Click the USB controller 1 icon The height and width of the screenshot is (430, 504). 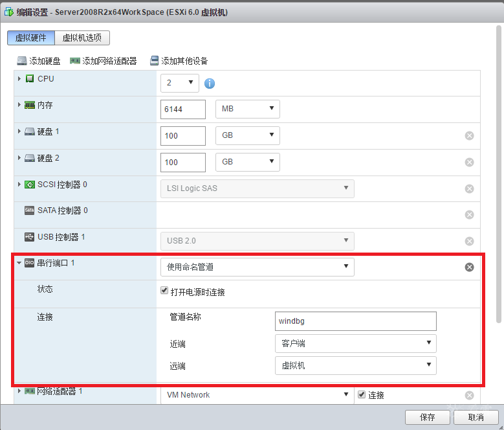pyautogui.click(x=30, y=237)
